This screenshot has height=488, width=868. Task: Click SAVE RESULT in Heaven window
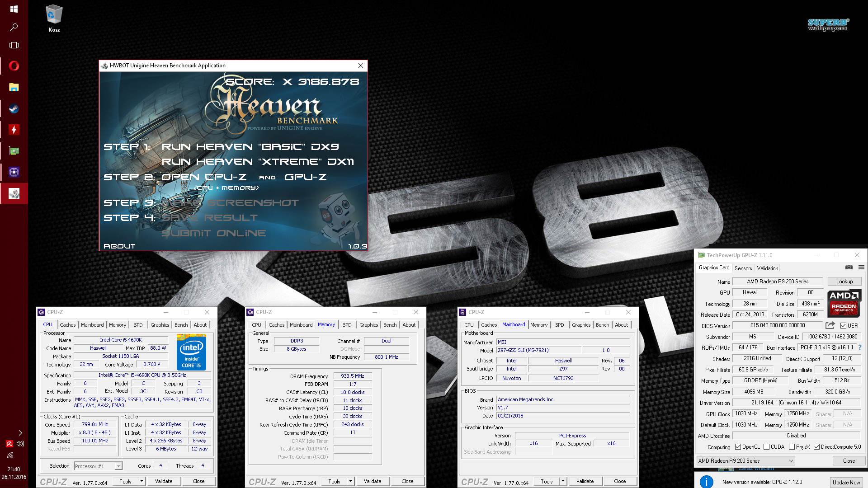[210, 218]
